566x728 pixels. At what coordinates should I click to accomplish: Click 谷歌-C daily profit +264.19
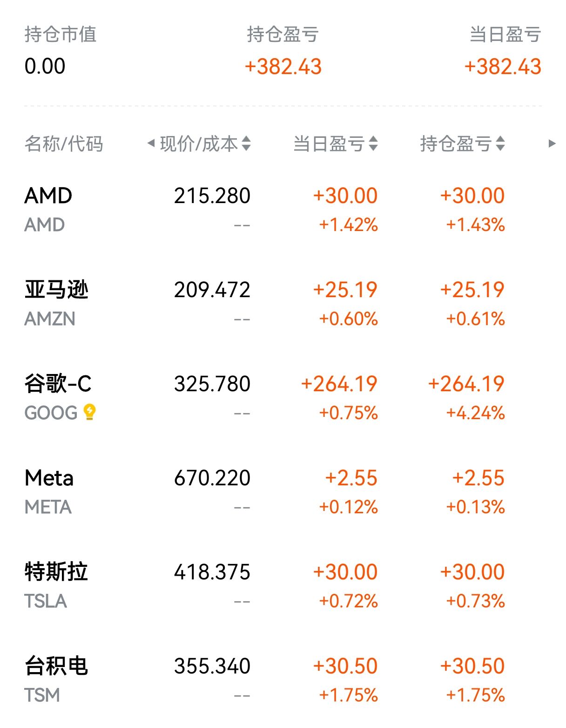click(x=339, y=384)
